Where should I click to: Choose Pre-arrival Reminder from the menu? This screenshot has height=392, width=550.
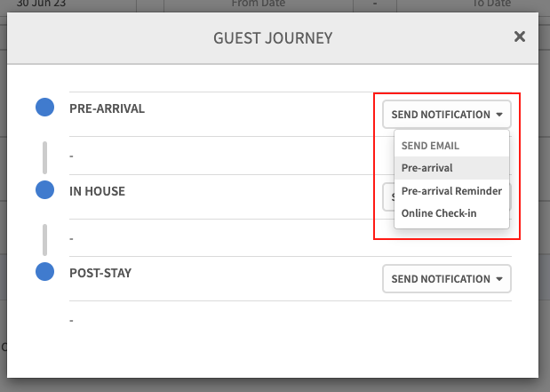(451, 190)
